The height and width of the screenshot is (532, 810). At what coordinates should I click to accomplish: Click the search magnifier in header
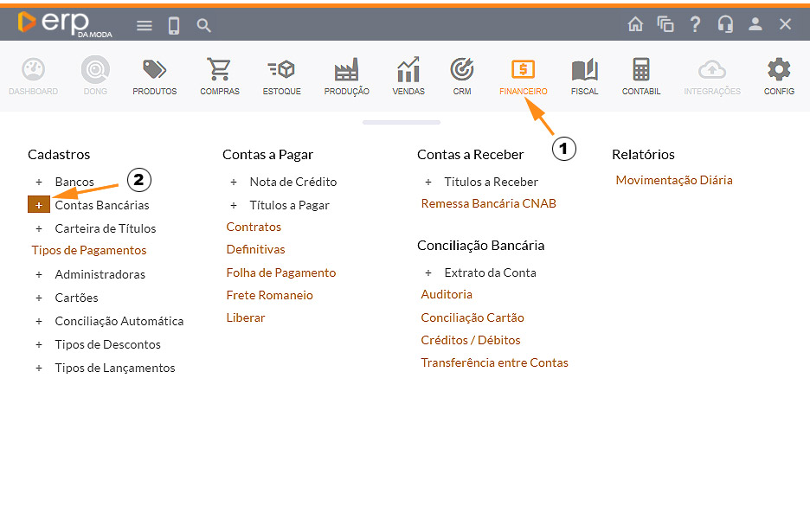(204, 26)
